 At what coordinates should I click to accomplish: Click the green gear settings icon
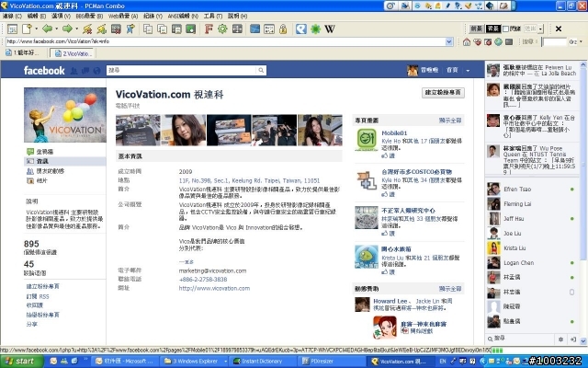click(222, 29)
